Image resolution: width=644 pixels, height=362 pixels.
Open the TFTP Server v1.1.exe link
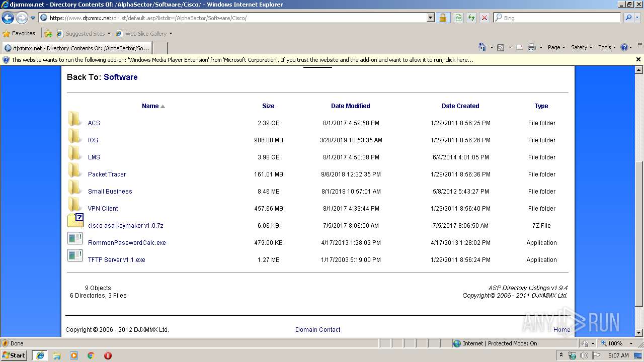tap(116, 260)
